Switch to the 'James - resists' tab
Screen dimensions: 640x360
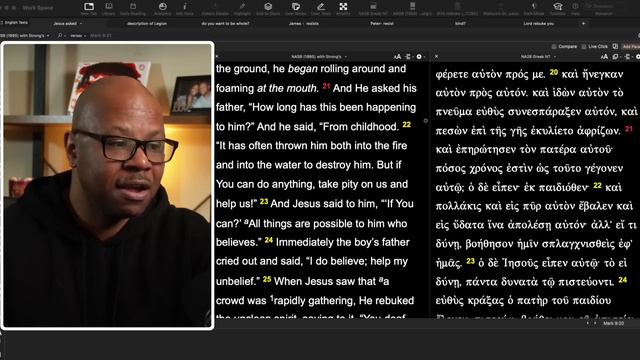pos(304,24)
